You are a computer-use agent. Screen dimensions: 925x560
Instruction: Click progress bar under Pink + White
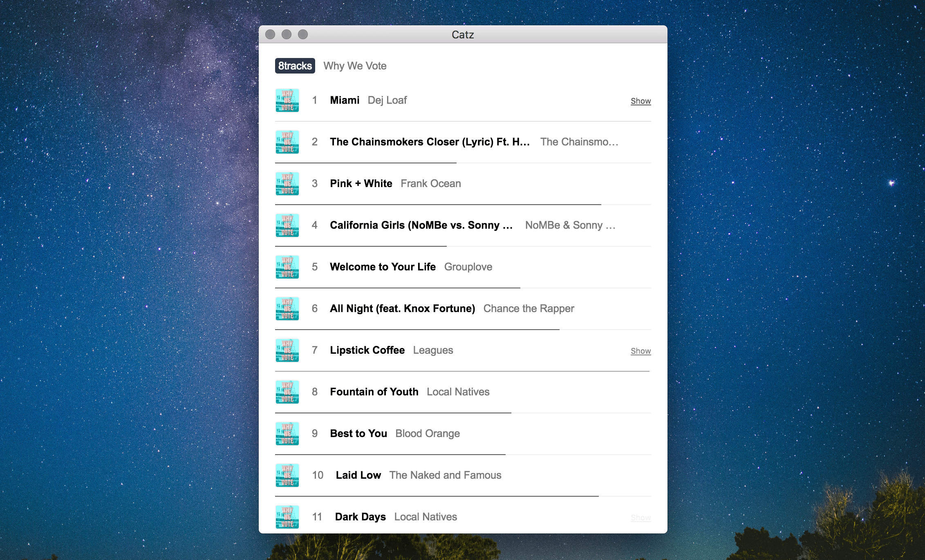437,204
